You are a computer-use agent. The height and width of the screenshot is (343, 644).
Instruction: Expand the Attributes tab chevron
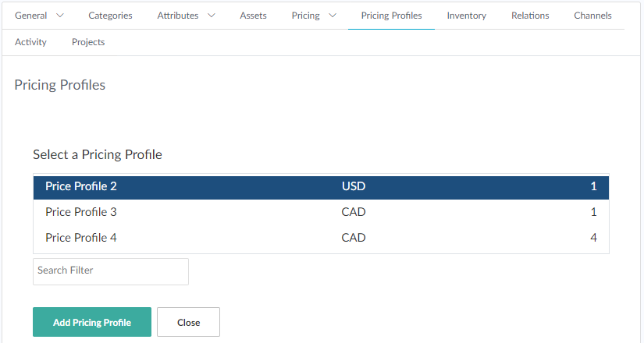(211, 16)
